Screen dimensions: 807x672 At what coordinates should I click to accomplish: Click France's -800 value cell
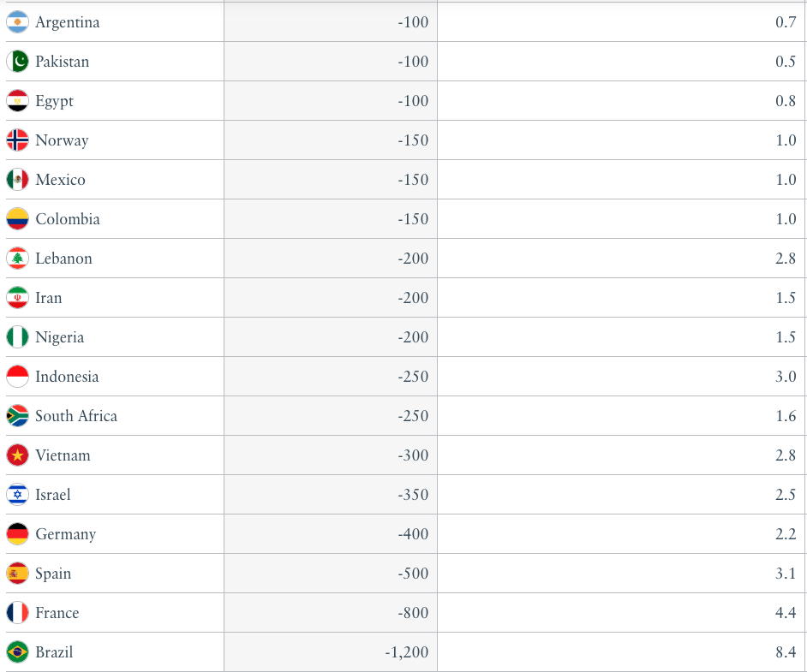[x=331, y=613]
